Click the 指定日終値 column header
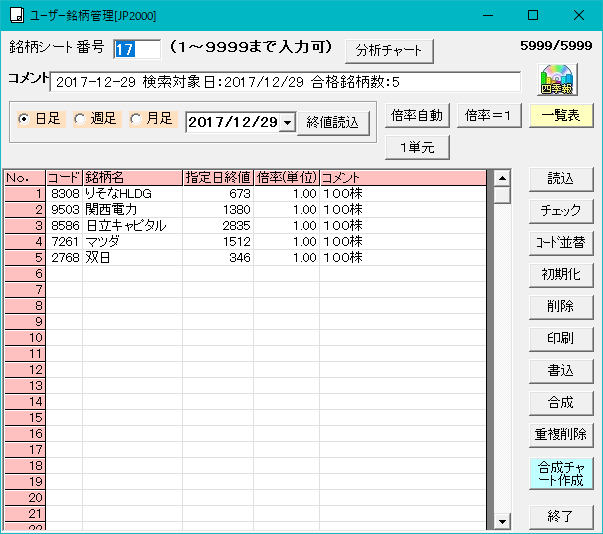The image size is (603, 534). pyautogui.click(x=217, y=177)
